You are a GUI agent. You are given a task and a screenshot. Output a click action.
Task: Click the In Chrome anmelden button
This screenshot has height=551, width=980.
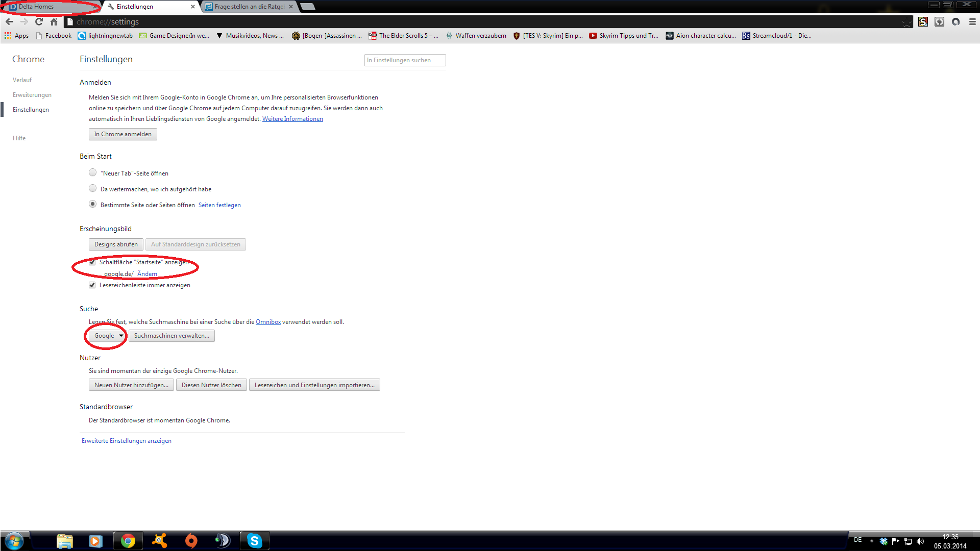(123, 134)
